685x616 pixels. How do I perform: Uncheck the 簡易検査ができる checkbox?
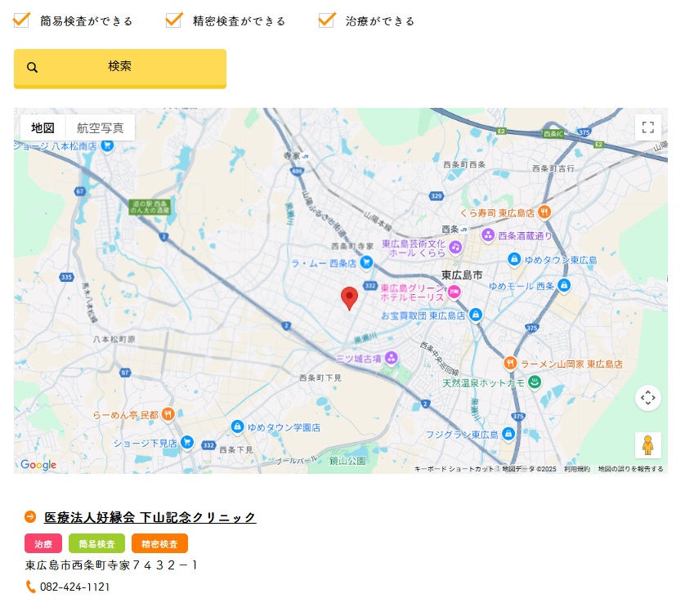coord(21,20)
